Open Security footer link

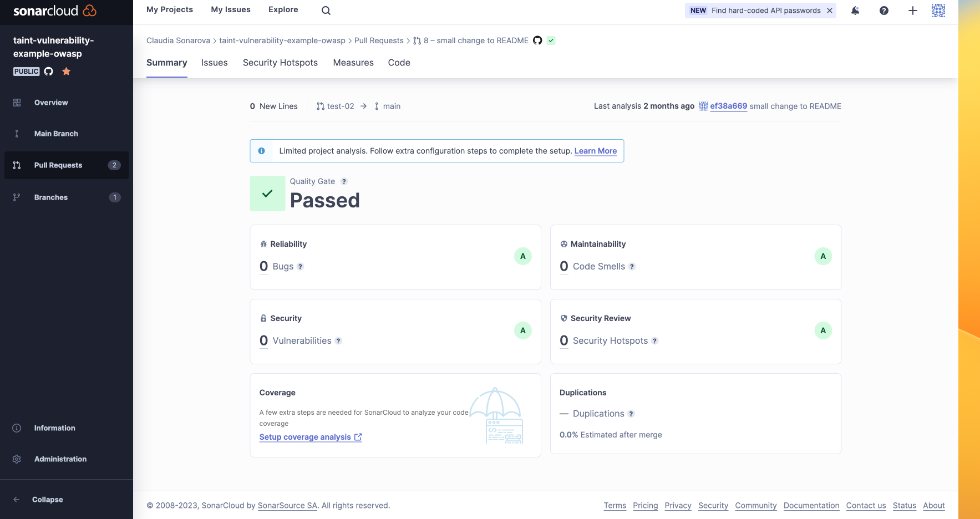click(713, 505)
